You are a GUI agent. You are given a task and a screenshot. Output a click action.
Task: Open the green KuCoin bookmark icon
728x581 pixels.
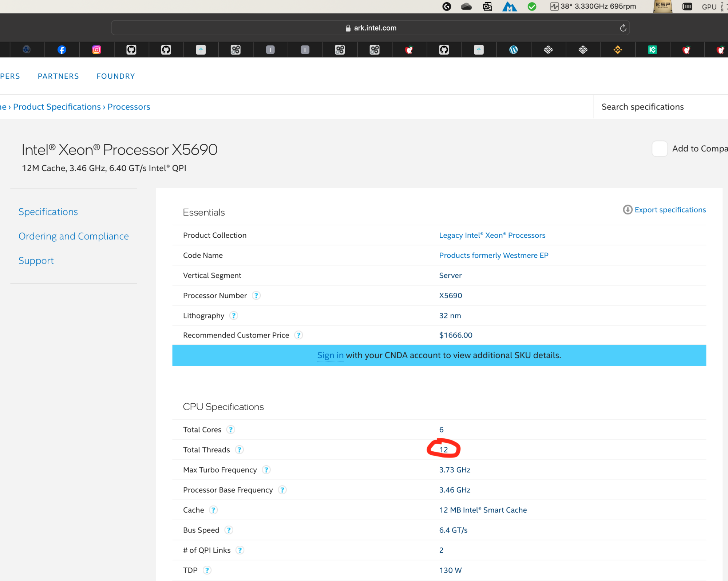pos(652,50)
